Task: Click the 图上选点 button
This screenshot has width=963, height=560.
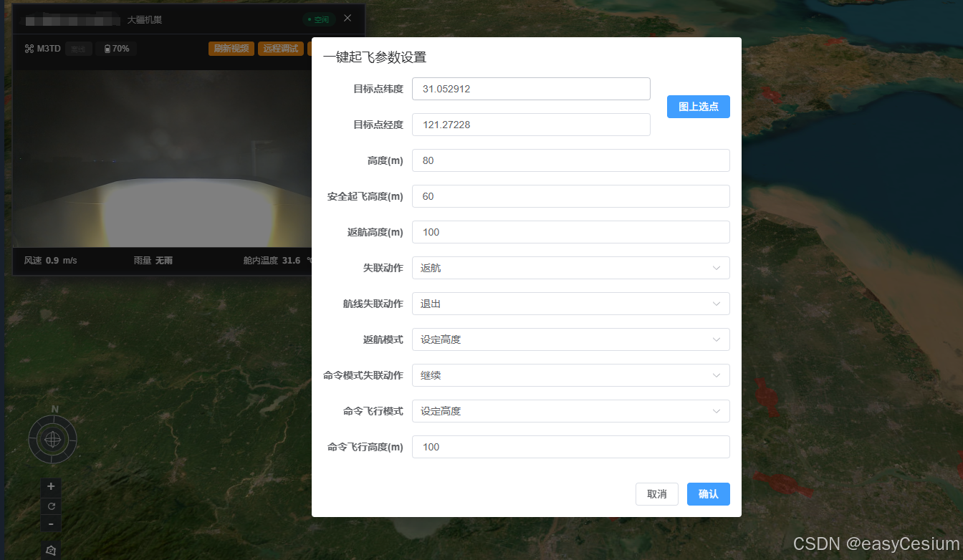Action: click(x=699, y=107)
